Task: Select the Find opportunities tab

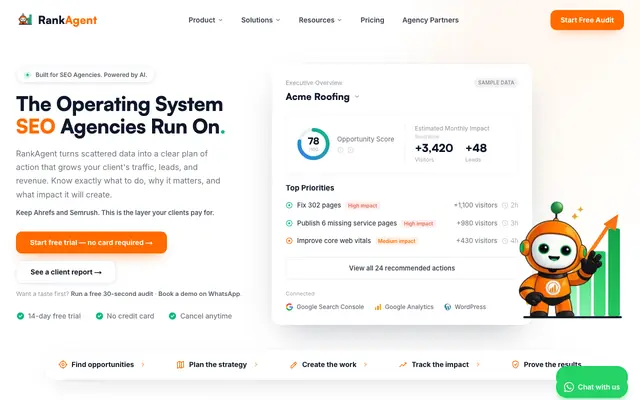Action: 102,364
